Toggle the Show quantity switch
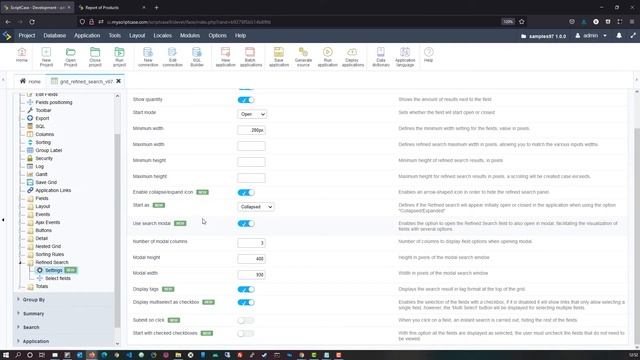 246,100
